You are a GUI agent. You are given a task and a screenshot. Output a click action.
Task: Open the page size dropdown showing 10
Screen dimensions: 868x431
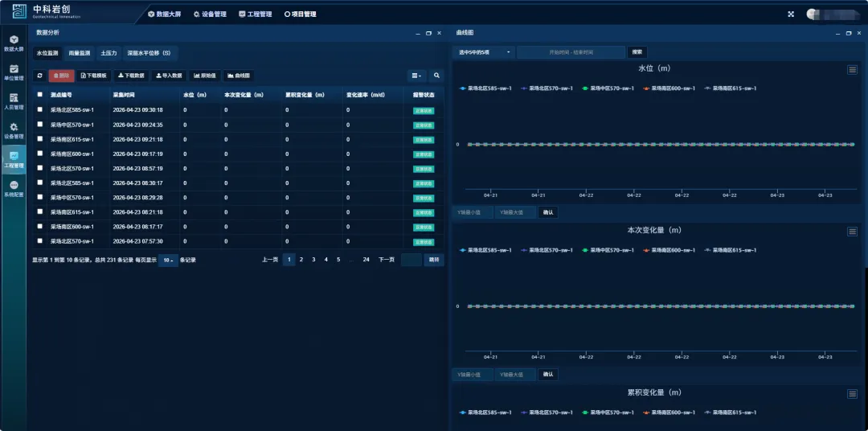click(167, 260)
